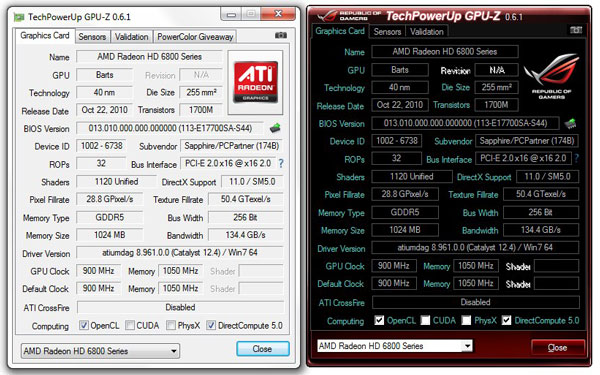Close white GPU-Z window via title bar X
The height and width of the screenshot is (375, 600).
pyautogui.click(x=278, y=14)
